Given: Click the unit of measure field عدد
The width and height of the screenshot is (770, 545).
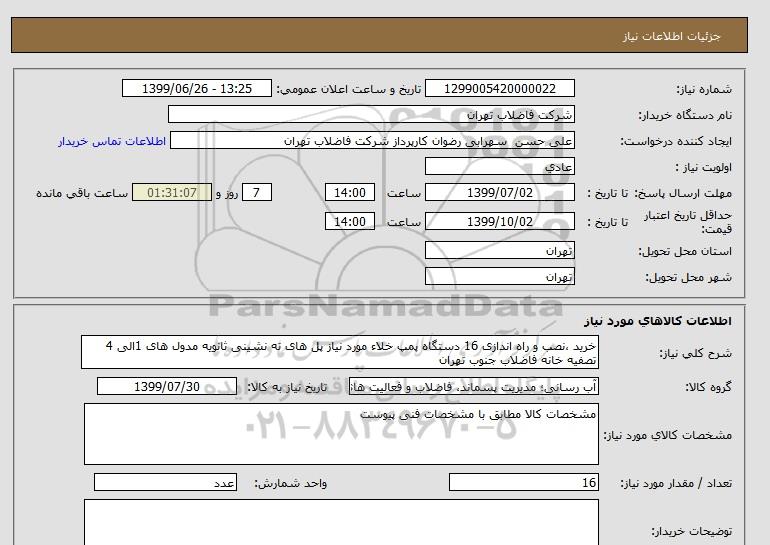Looking at the screenshot, I should click(165, 483).
